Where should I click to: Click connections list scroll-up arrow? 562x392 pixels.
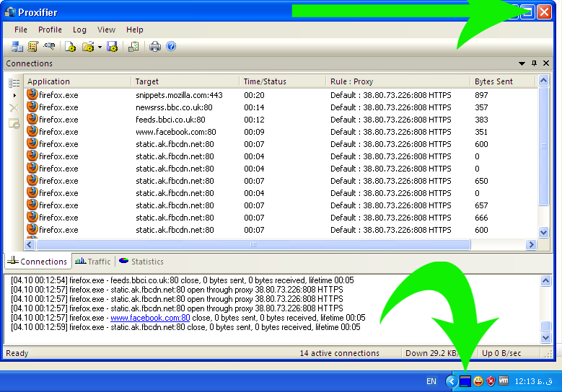click(544, 81)
